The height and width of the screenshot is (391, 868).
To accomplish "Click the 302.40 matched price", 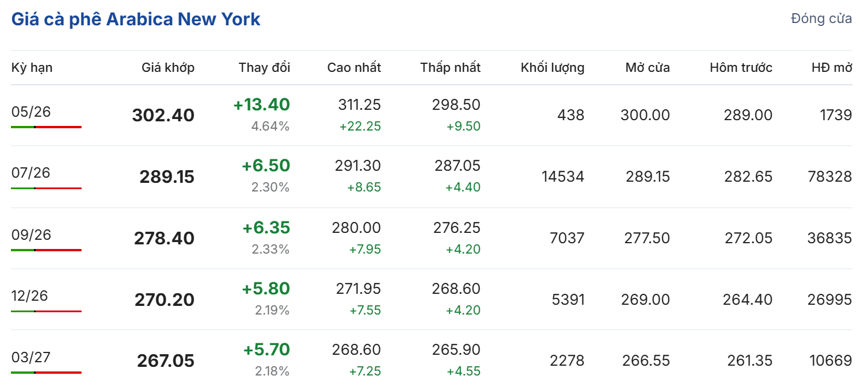I will pyautogui.click(x=163, y=116).
